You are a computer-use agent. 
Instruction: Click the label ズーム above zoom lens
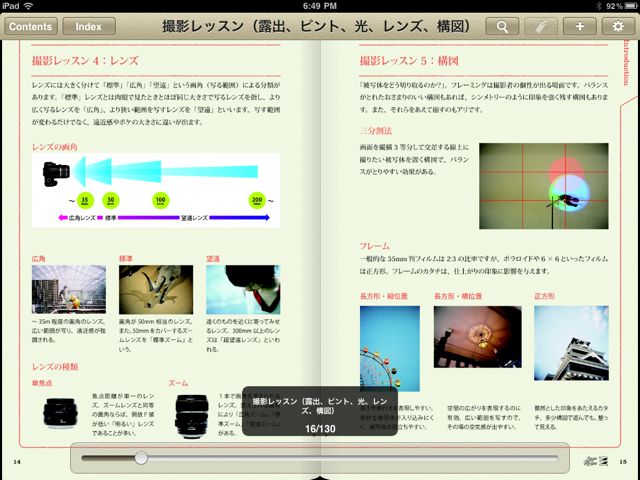click(x=178, y=383)
